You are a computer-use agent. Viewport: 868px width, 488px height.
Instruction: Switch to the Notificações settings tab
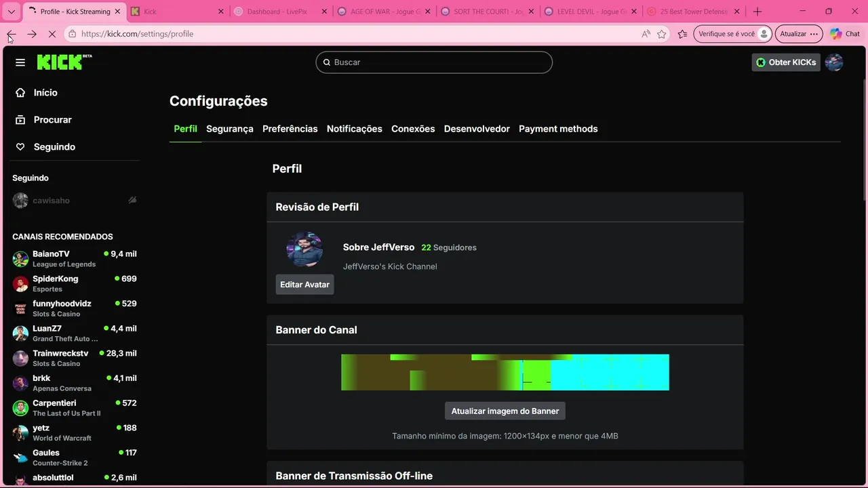[355, 129]
